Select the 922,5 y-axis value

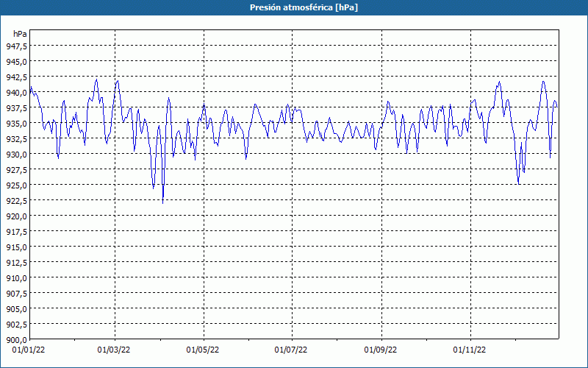(16, 201)
